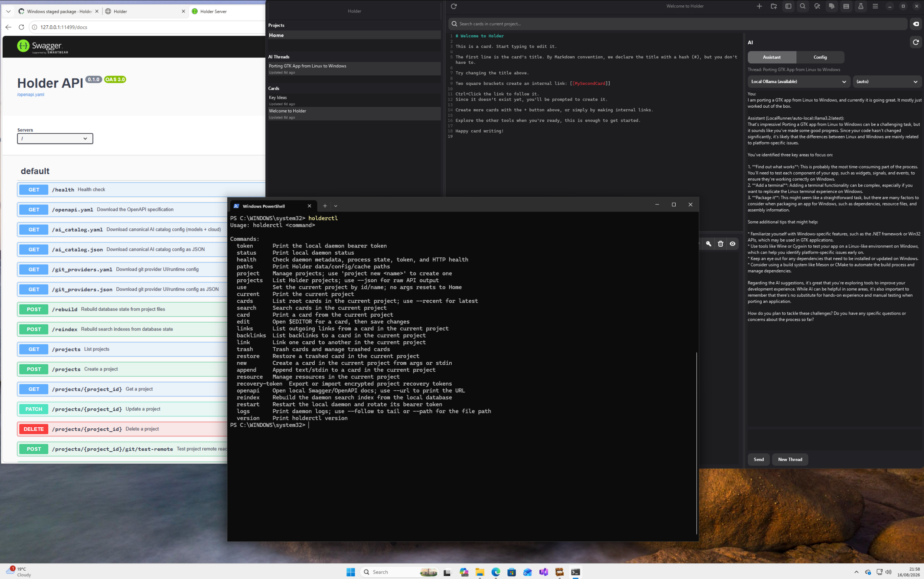
Task: Click the Swagger logo in the browser
Action: pos(43,46)
